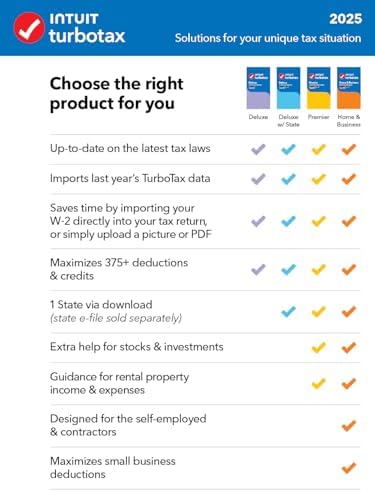Viewport: 375px width, 492px height.
Task: Click blue checkmark in 1 State via download row
Action: pos(288,312)
